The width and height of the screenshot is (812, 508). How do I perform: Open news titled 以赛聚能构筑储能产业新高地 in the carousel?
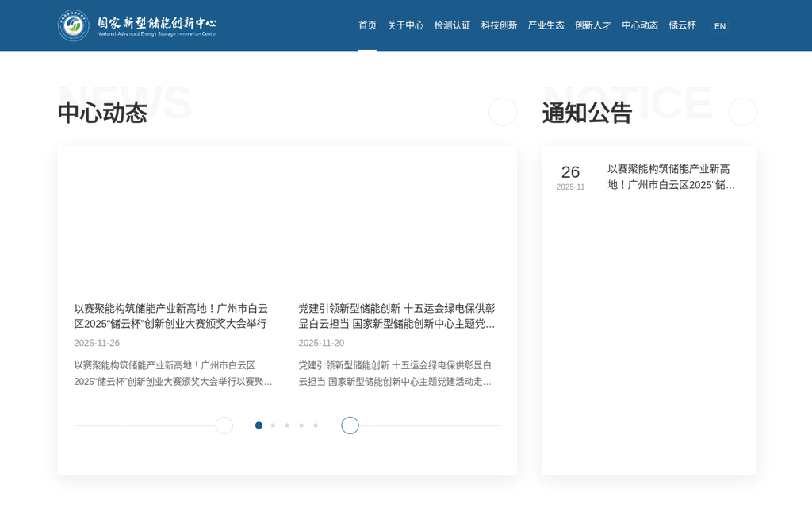pos(171,316)
